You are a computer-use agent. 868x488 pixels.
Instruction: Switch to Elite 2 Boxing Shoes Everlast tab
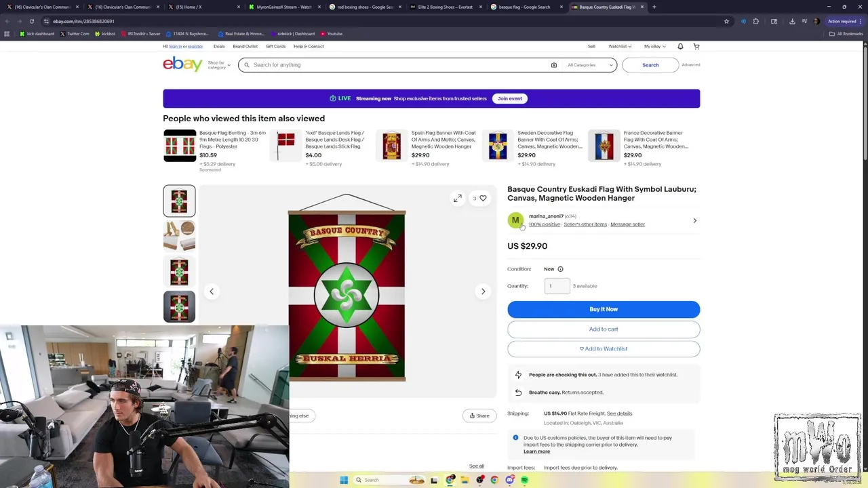(446, 7)
